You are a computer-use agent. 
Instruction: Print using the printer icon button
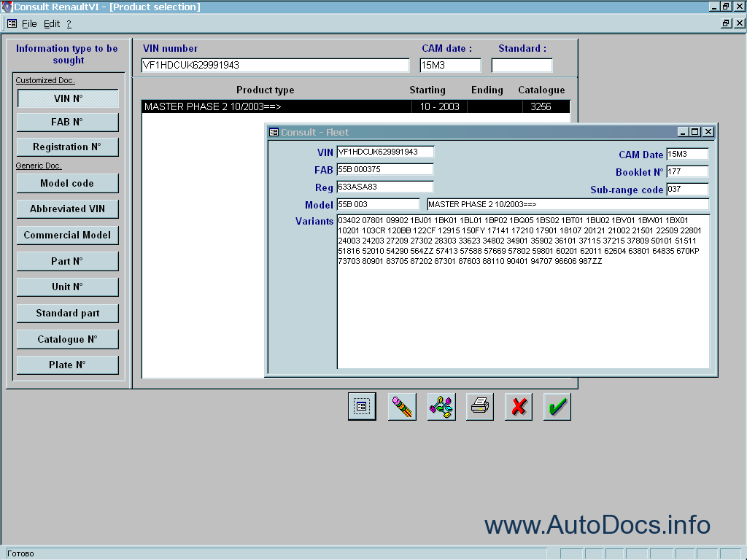coord(480,406)
